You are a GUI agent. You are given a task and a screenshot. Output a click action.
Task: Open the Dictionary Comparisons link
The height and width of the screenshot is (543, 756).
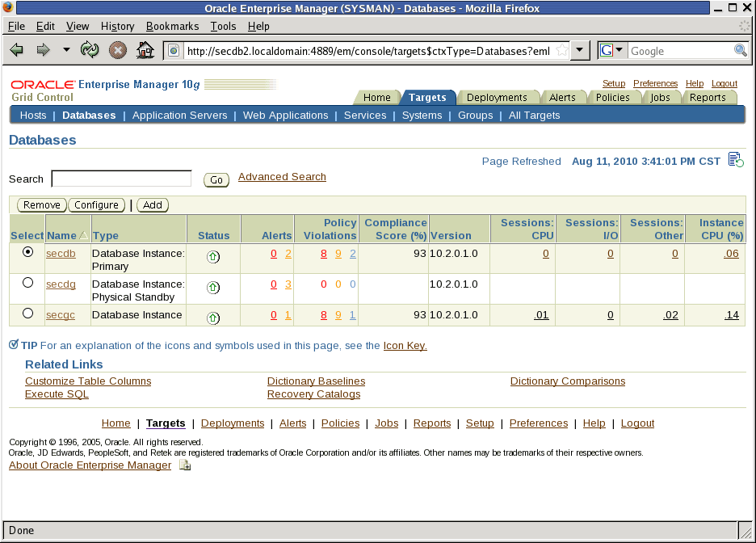pyautogui.click(x=568, y=381)
